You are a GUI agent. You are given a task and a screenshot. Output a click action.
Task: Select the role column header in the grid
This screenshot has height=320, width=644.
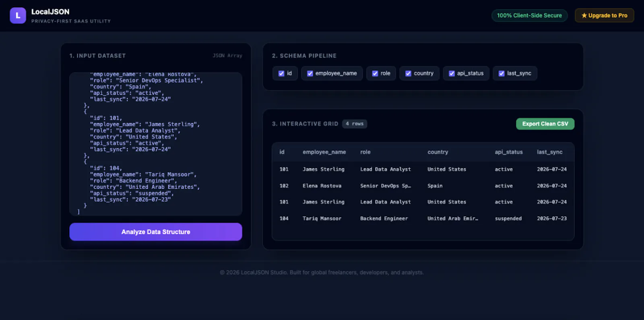click(x=365, y=152)
